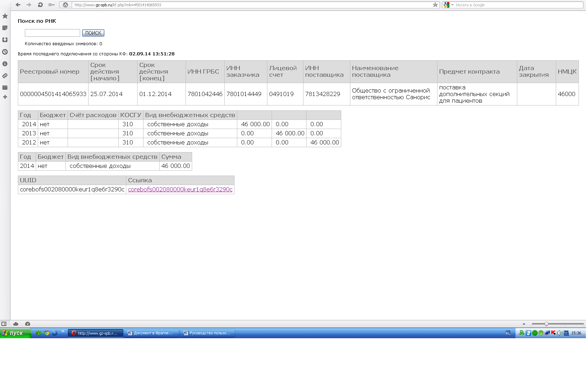
Task: Open the Downloads panel in the sidebar
Action: 5,40
